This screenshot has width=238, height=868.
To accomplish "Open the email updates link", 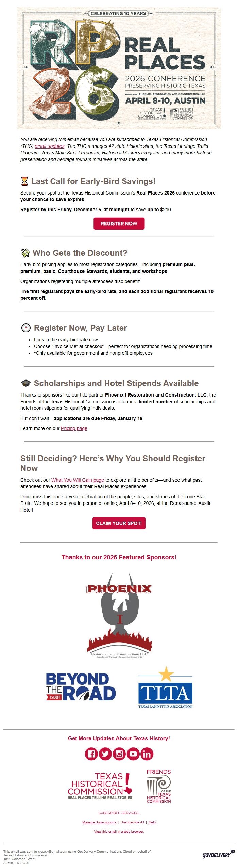I will pos(49,146).
